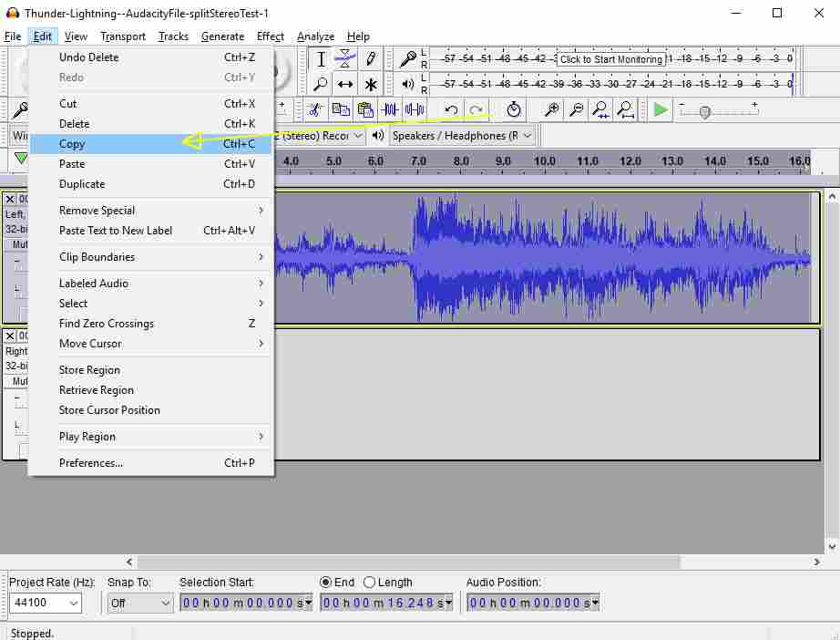Image resolution: width=840 pixels, height=640 pixels.
Task: Select the End radio button
Action: (326, 582)
